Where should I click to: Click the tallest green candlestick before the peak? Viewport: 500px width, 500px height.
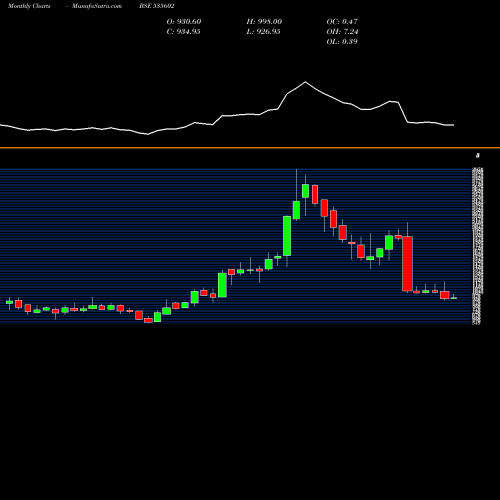(287, 236)
